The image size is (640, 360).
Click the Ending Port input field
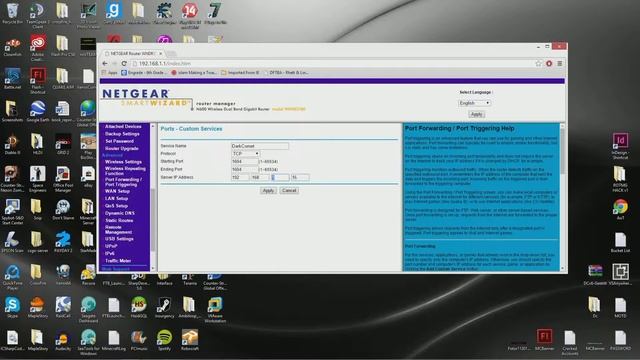tap(244, 169)
